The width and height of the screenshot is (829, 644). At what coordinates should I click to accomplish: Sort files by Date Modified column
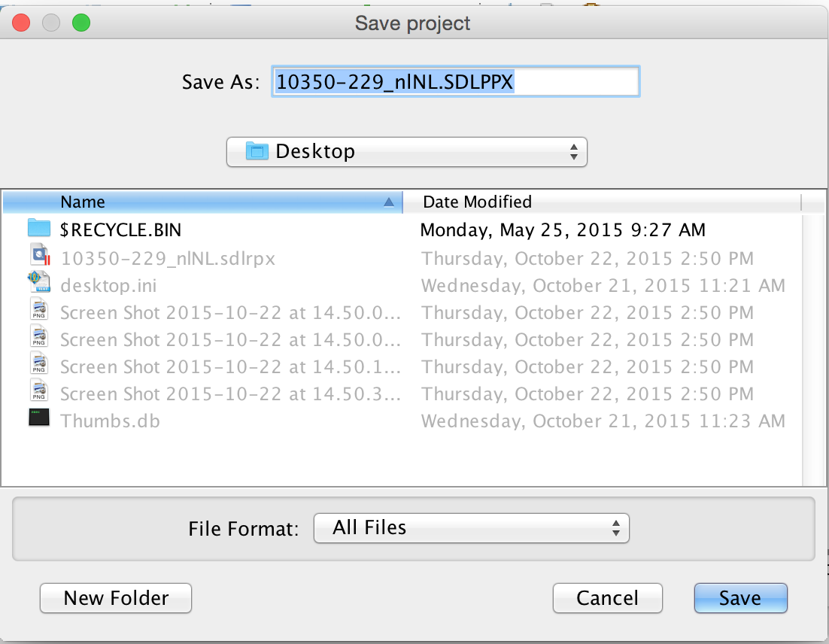[602, 202]
